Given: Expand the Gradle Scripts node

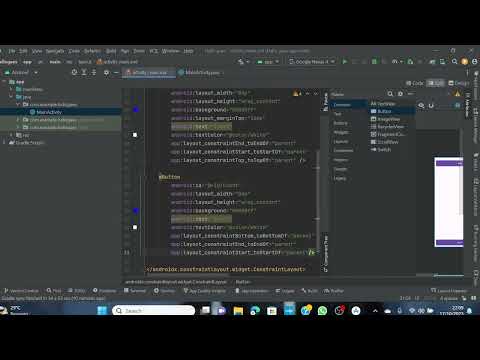Looking at the screenshot, I should [4, 143].
